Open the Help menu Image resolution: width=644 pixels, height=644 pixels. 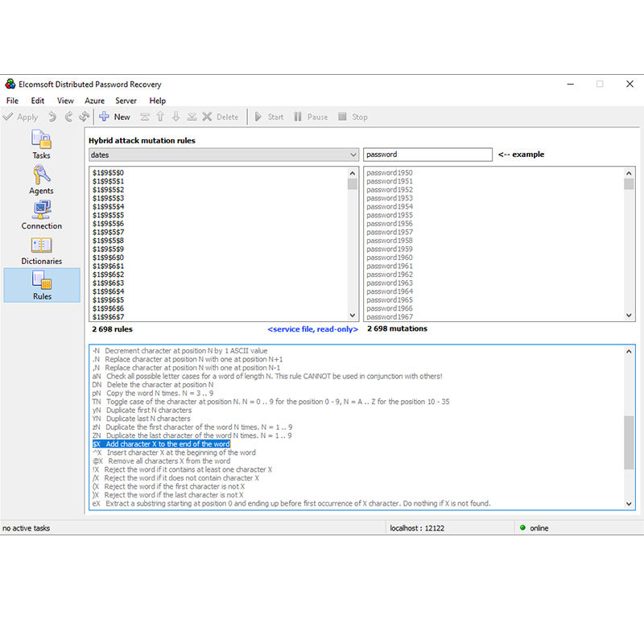(x=157, y=101)
